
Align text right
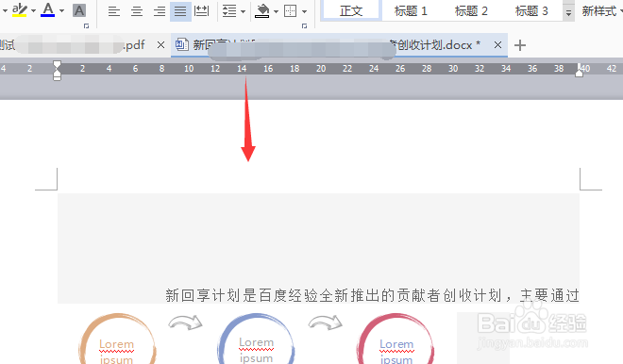(x=159, y=11)
